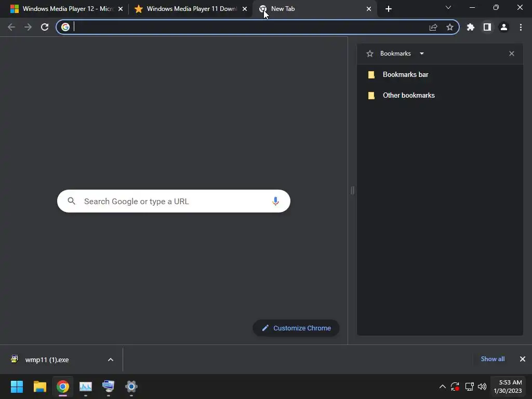Viewport: 532px width, 399px height.
Task: Click the Chrome taskbar icon
Action: 63,387
